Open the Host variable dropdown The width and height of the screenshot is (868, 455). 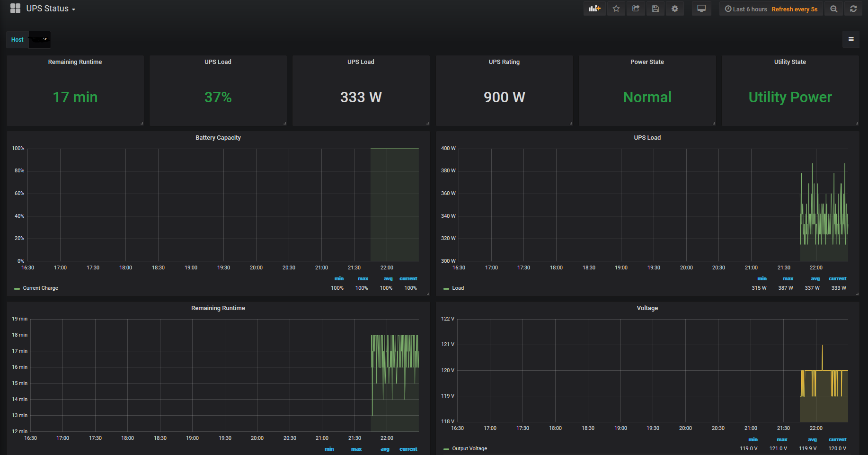[40, 40]
